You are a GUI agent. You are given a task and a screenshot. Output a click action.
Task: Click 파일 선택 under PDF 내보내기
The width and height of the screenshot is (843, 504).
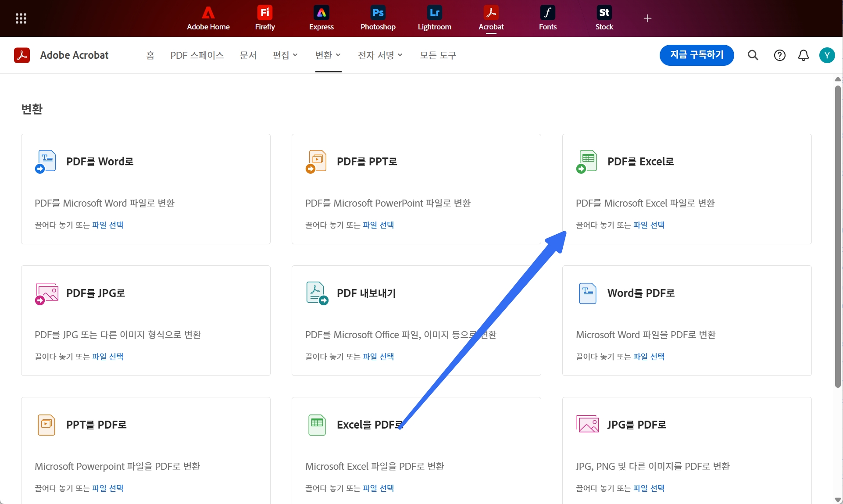379,357
